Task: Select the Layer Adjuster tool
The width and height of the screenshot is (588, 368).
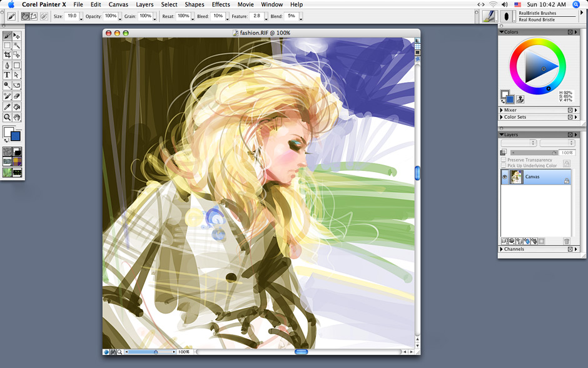Action: (x=17, y=36)
